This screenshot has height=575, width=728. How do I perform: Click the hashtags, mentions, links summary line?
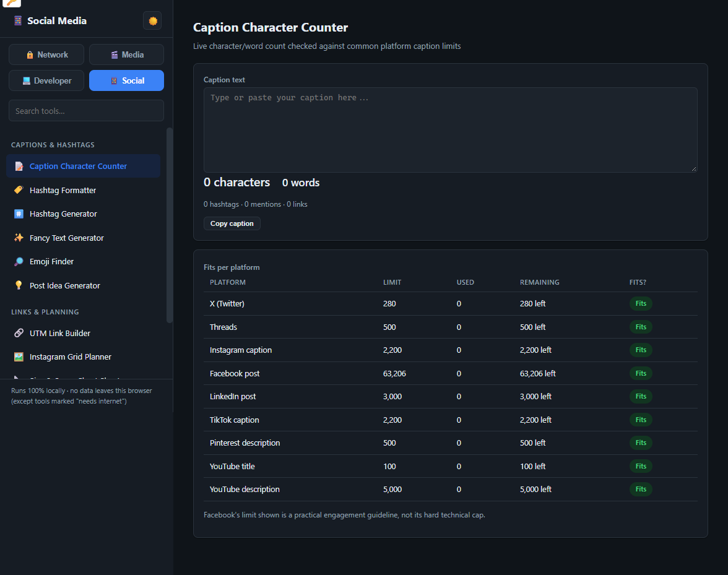[255, 204]
